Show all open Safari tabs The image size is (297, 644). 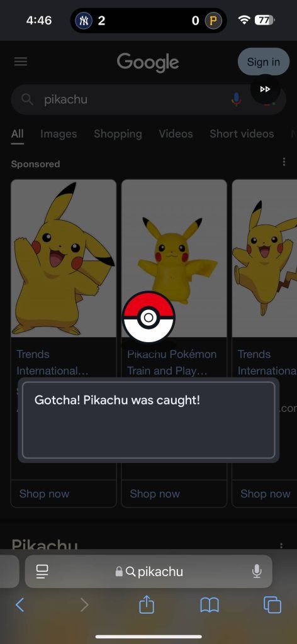[272, 605]
